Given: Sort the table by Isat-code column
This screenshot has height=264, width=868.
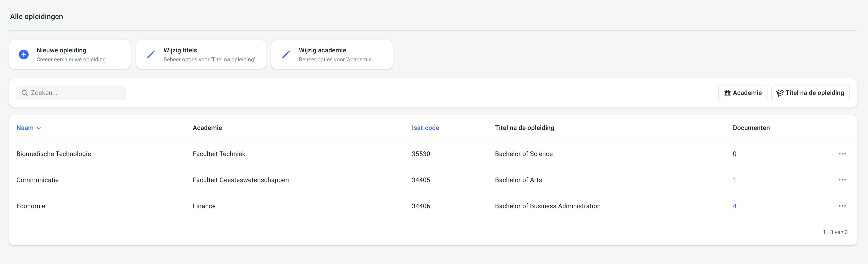Looking at the screenshot, I should [425, 128].
